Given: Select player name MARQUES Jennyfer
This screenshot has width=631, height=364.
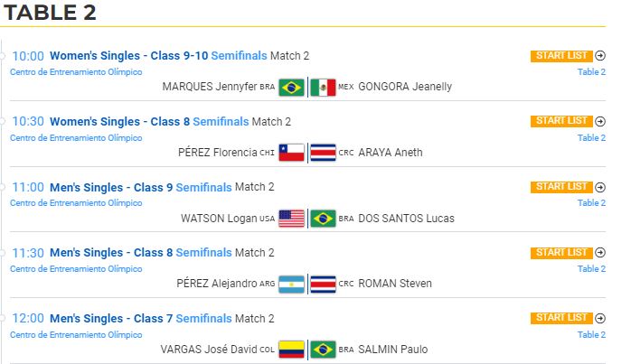Looking at the screenshot, I should (x=210, y=87).
